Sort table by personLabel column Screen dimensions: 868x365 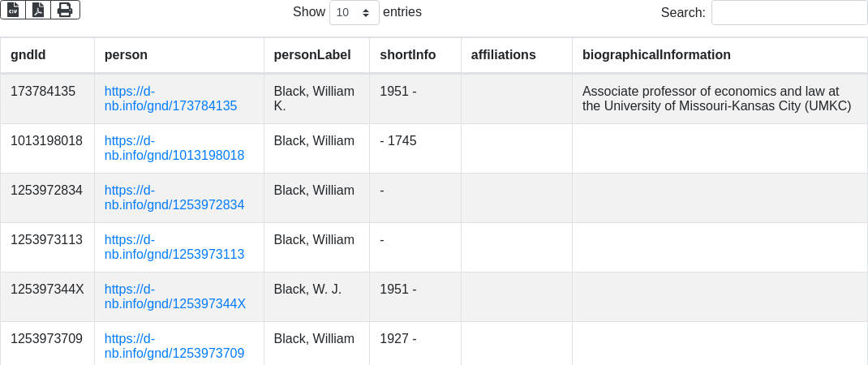click(312, 55)
